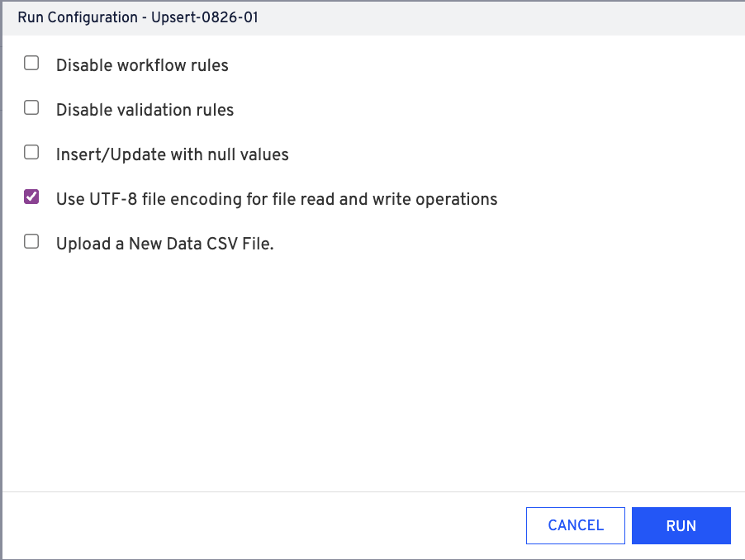Viewport: 745px width, 560px height.
Task: Click the "Disable workflow rules" label text
Action: click(142, 65)
